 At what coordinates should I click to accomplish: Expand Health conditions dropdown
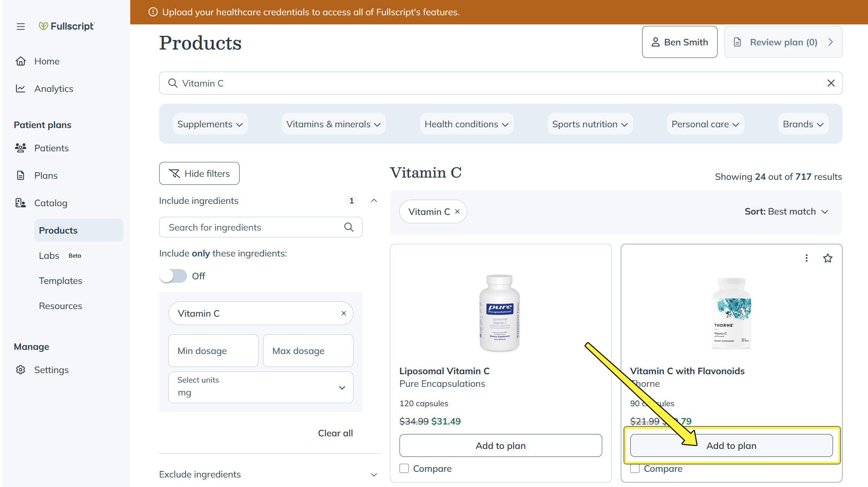click(x=467, y=124)
